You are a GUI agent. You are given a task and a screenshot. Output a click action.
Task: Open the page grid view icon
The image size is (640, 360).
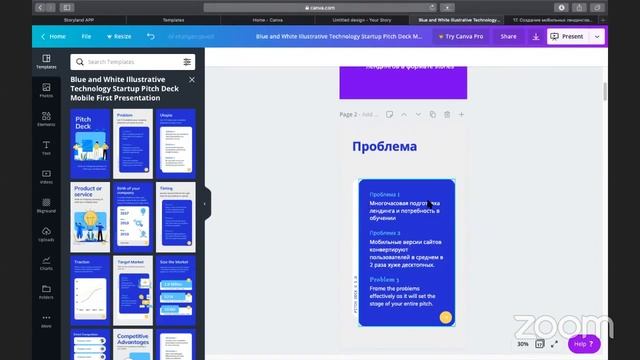point(540,344)
